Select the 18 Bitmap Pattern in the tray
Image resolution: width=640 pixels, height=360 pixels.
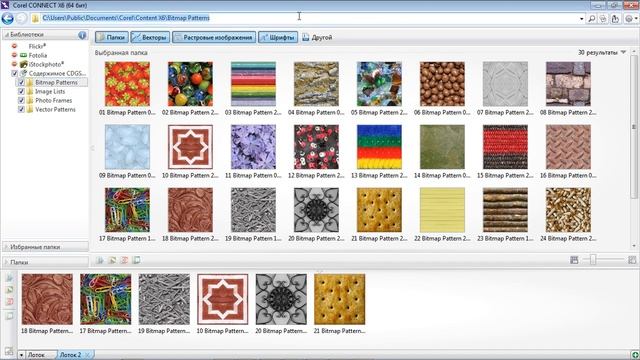[47, 299]
